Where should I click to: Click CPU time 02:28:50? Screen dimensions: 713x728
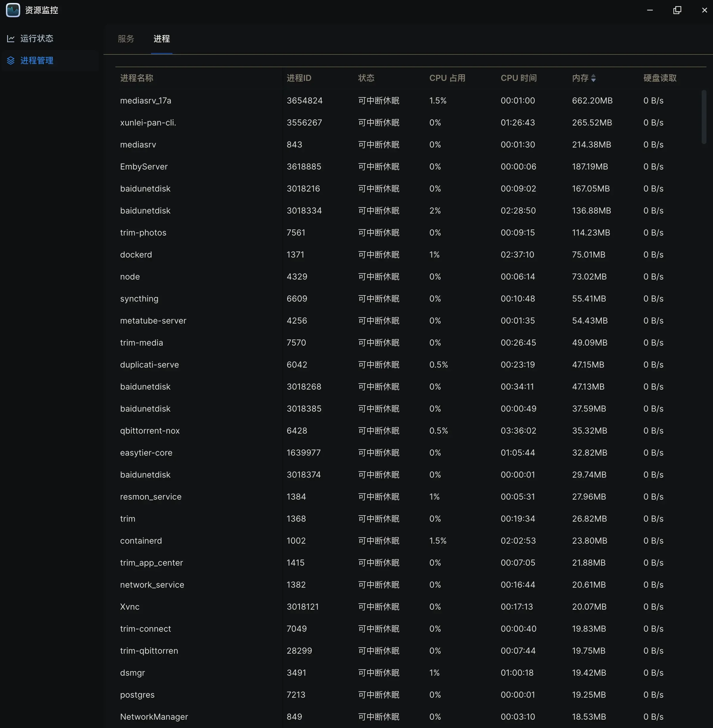click(x=518, y=211)
